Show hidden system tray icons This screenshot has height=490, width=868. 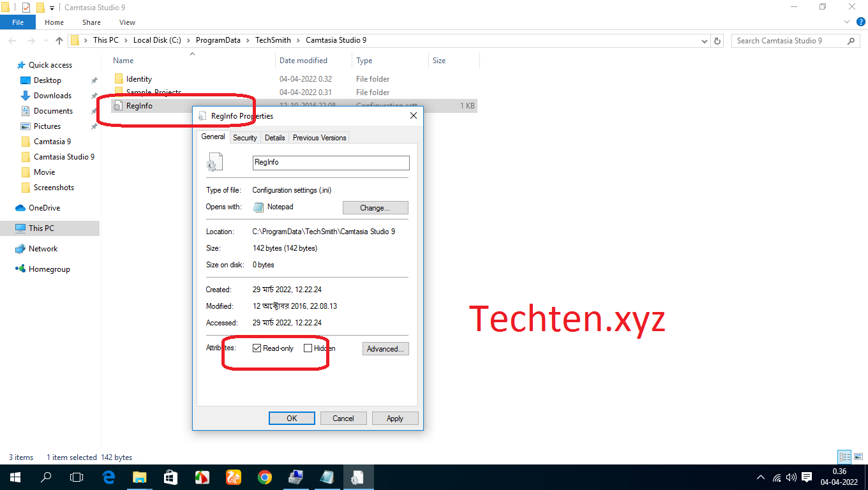pyautogui.click(x=761, y=477)
